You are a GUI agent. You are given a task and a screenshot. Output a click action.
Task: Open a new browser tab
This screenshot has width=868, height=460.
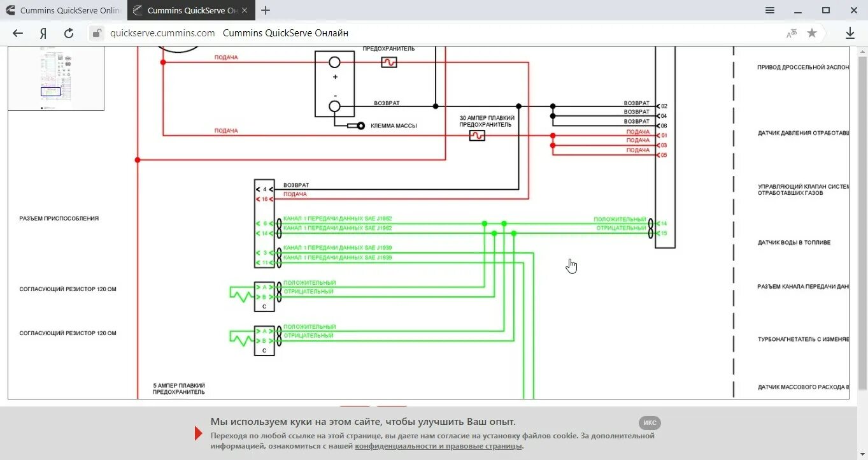[x=266, y=10]
